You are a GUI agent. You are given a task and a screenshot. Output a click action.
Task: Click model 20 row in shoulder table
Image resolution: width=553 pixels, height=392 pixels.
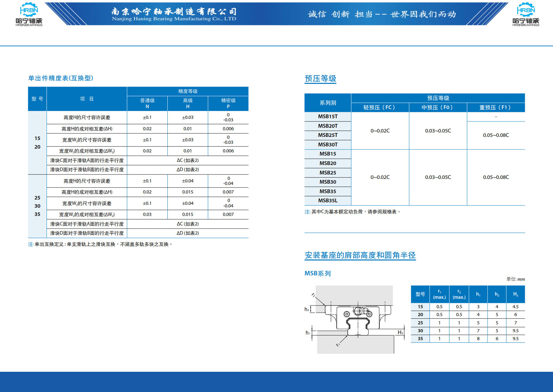468,315
